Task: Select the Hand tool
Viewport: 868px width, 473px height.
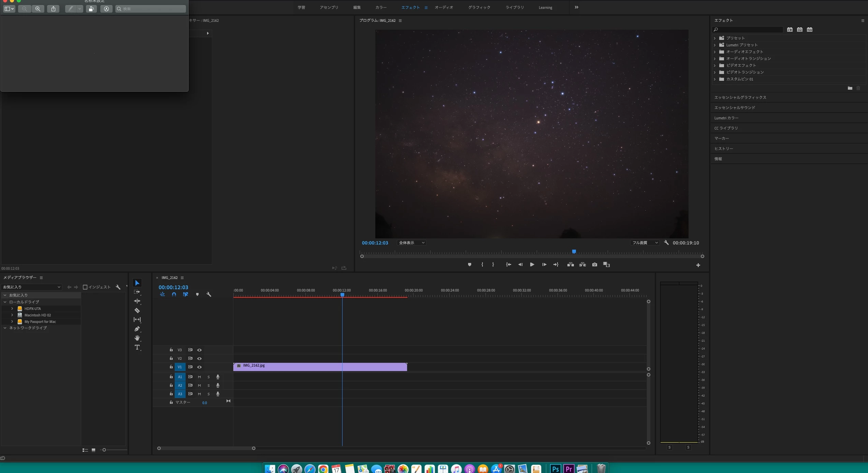Action: coord(137,338)
